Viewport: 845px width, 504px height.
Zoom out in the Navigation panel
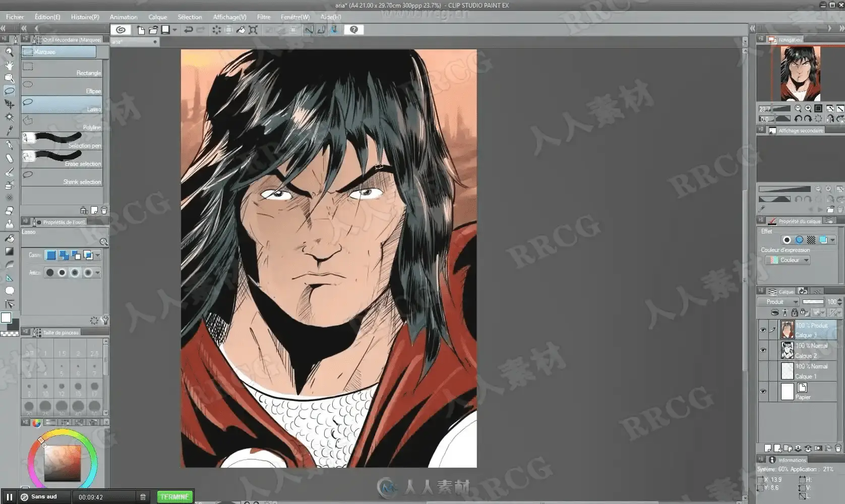pos(798,108)
